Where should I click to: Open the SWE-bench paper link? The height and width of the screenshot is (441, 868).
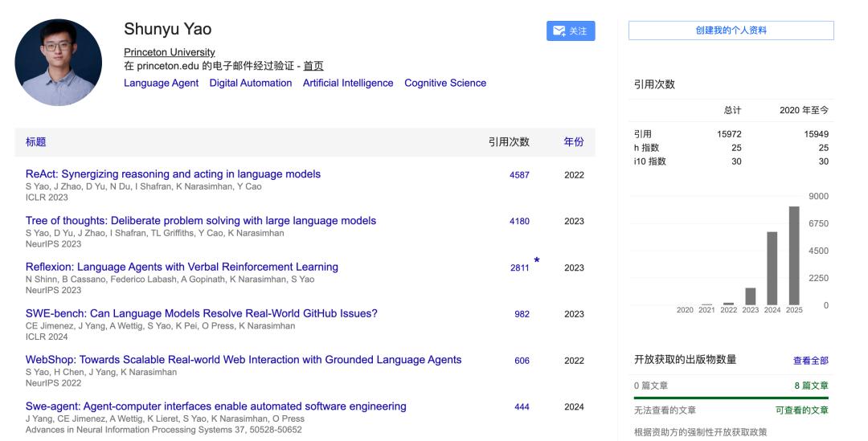[x=201, y=313]
